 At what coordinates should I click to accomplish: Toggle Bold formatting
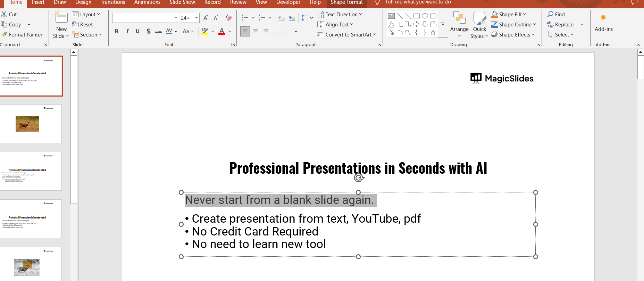tap(117, 31)
